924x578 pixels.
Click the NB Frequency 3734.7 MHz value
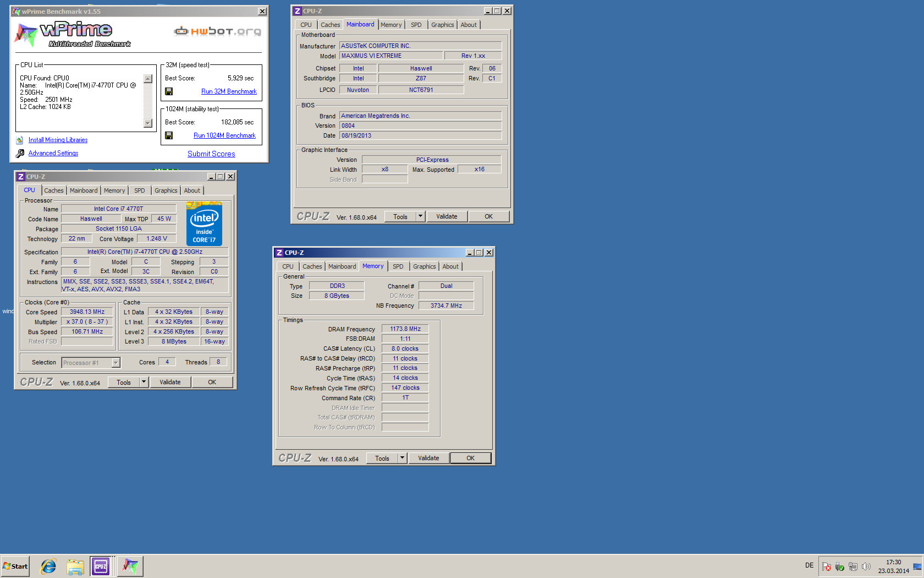[446, 306]
